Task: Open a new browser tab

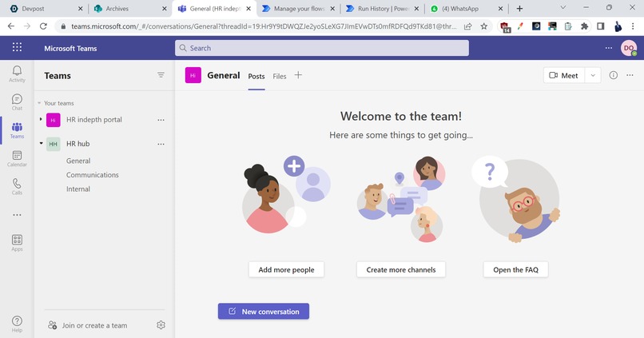Action: (519, 8)
